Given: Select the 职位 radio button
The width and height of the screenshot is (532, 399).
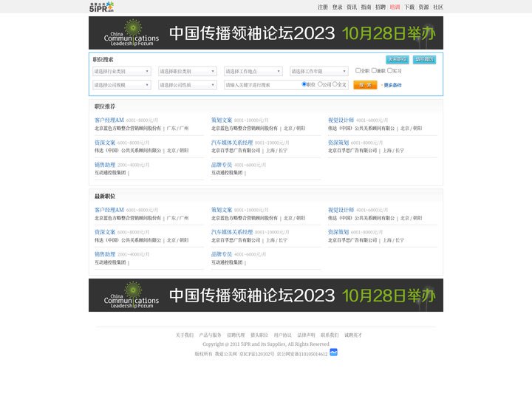Looking at the screenshot, I should pyautogui.click(x=304, y=84).
